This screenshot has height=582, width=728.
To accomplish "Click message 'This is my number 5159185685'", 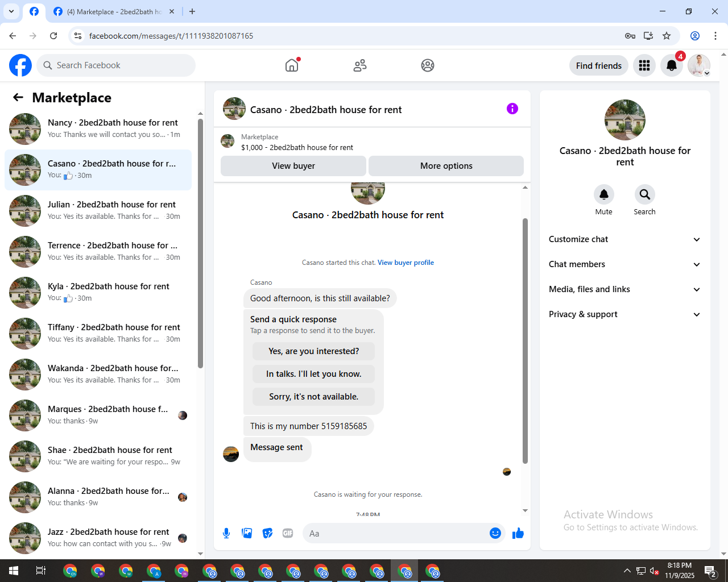I will coord(309,426).
